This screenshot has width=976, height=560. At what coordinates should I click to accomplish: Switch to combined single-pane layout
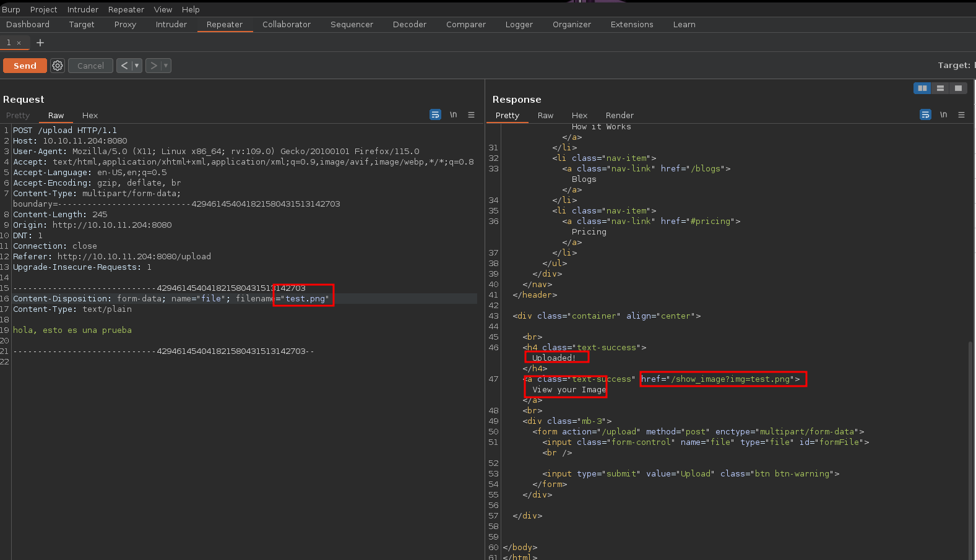[x=958, y=88]
